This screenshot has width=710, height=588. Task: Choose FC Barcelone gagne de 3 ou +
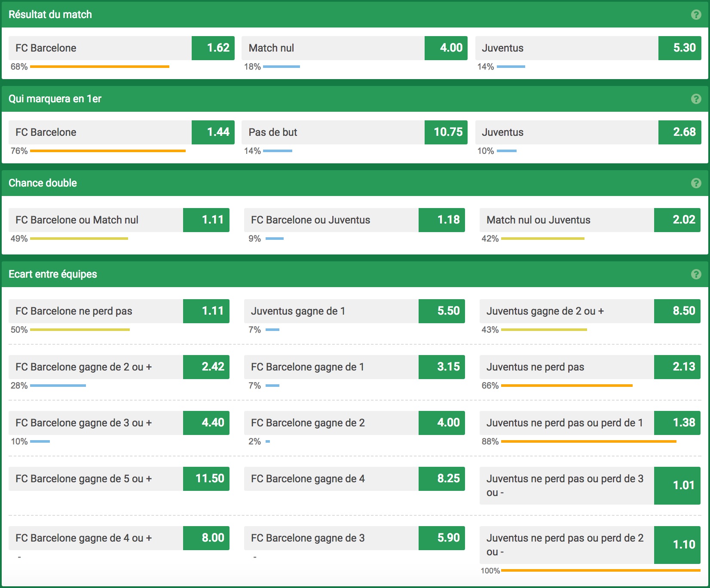click(119, 423)
